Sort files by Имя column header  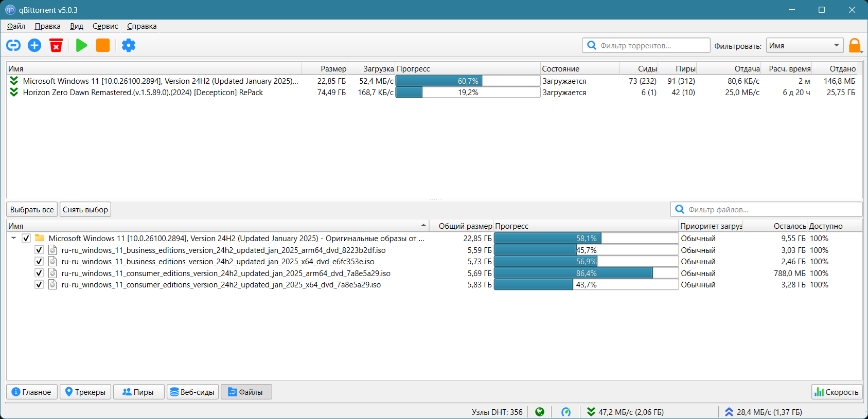click(218, 226)
